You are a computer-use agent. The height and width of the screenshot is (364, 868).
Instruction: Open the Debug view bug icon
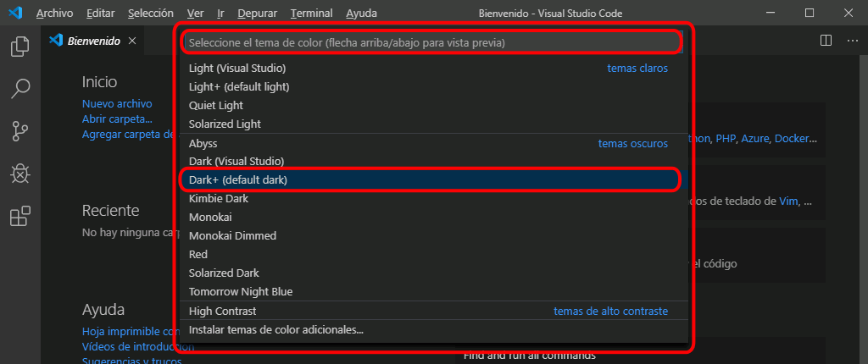click(20, 174)
